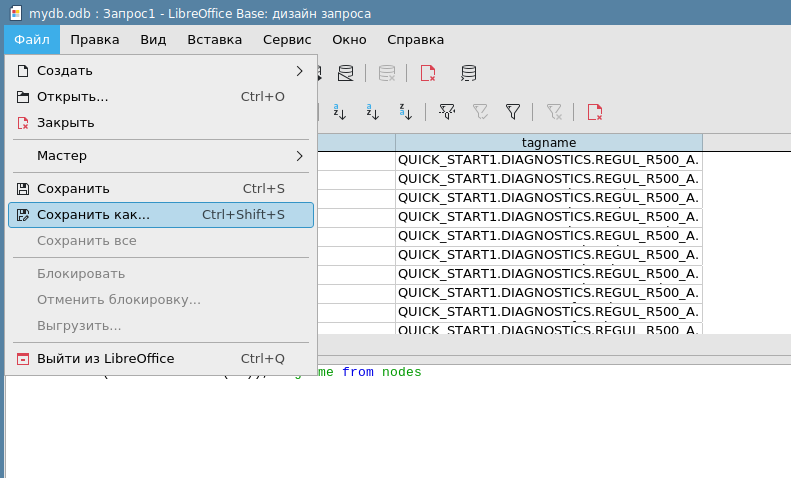791x478 pixels.
Task: Expand the Мастер submenu arrow
Action: coord(299,156)
